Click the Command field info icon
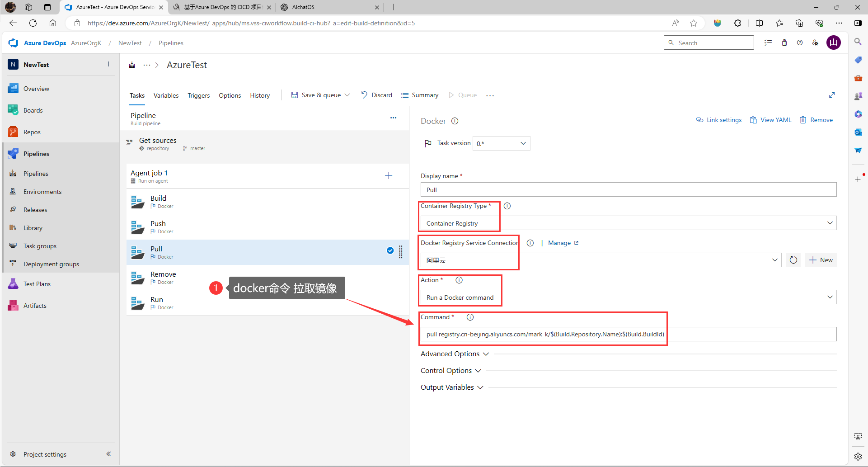 click(470, 317)
